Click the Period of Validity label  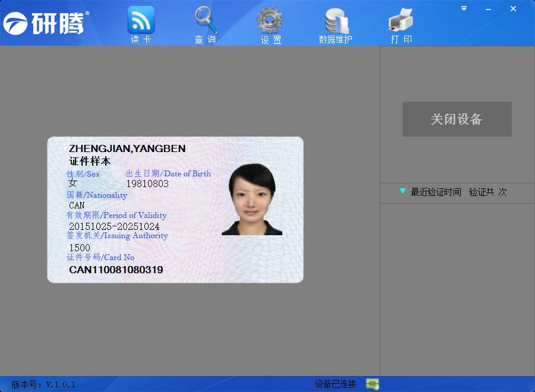point(117,216)
